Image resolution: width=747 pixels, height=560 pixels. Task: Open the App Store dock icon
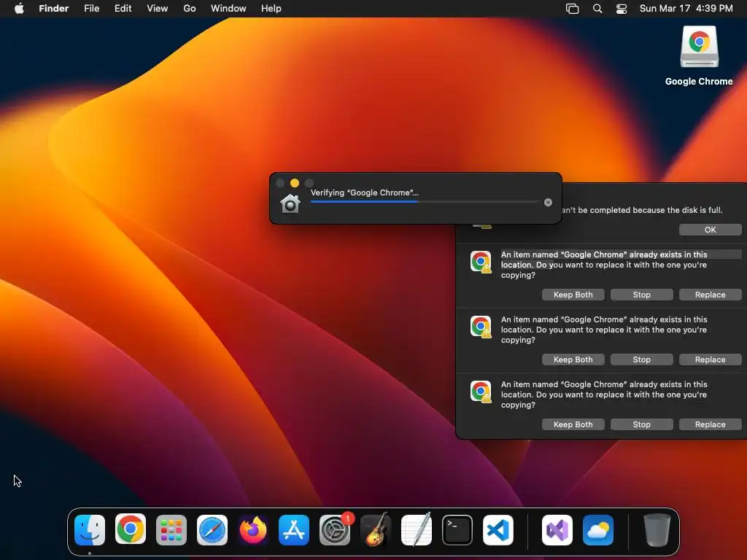(x=294, y=529)
